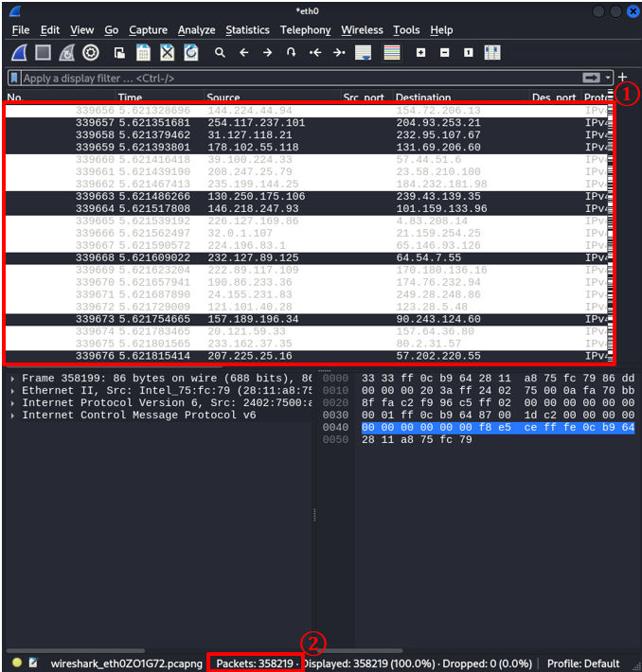Open the display filter history dropdown
Image resolution: width=642 pixels, height=672 pixels.
607,79
